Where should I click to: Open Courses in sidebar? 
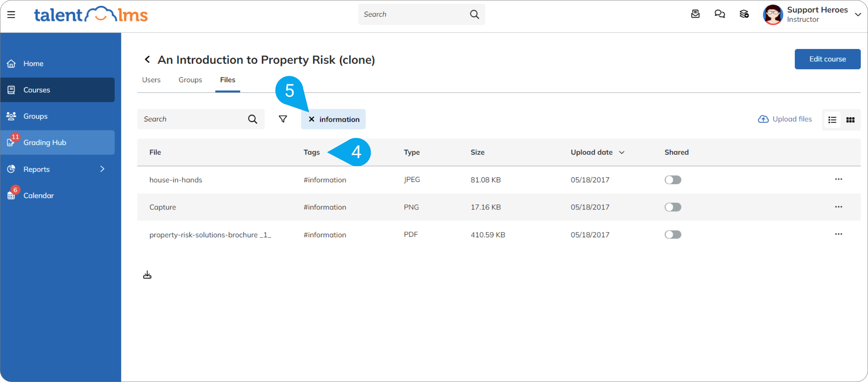pyautogui.click(x=57, y=90)
